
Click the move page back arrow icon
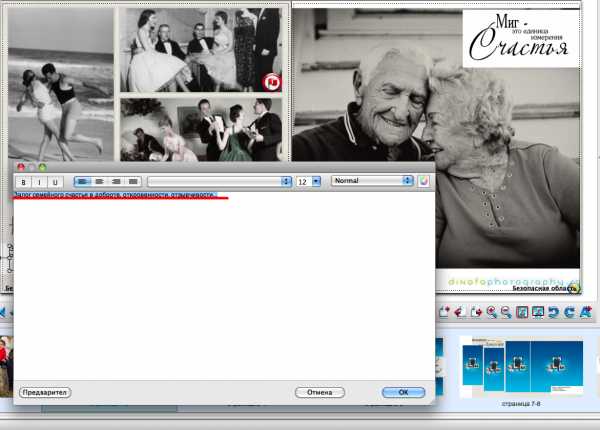point(460,312)
